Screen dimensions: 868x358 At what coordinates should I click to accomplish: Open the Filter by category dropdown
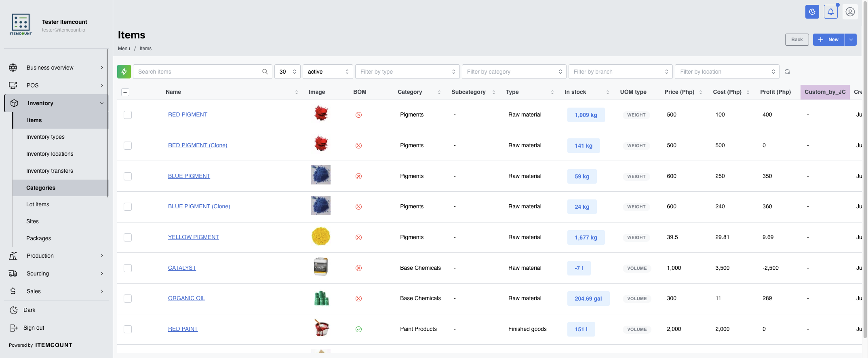pos(514,72)
